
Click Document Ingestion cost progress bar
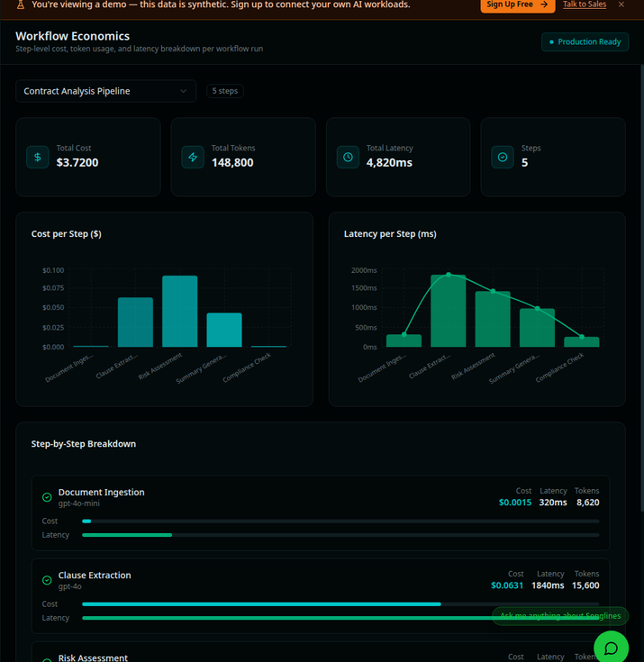coord(340,521)
